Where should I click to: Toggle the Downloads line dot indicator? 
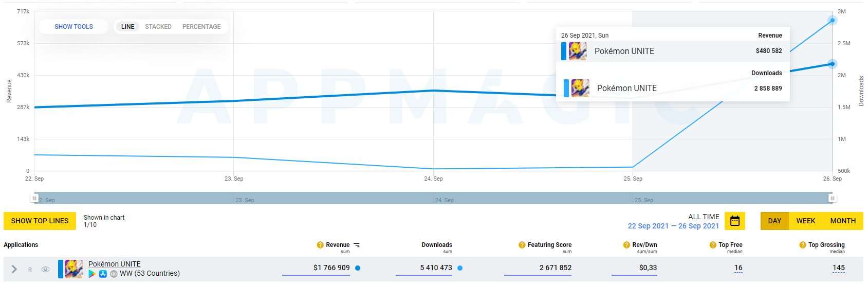click(460, 268)
